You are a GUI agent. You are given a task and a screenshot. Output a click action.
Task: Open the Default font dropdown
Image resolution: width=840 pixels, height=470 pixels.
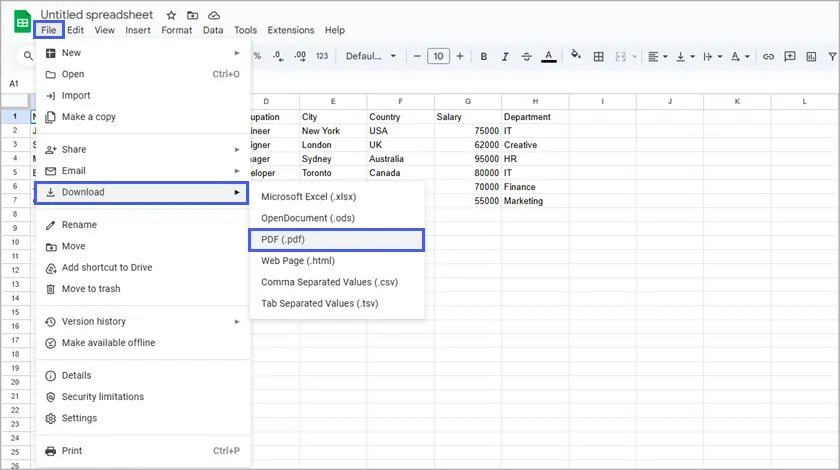pos(371,56)
